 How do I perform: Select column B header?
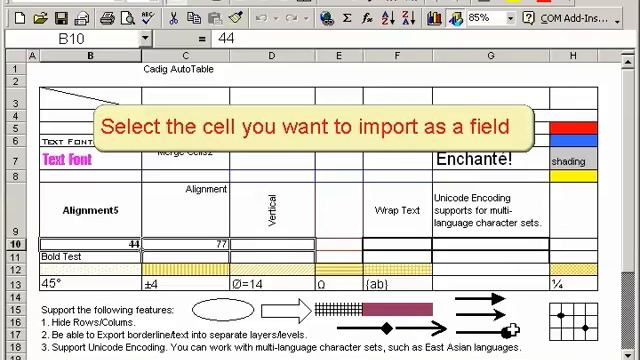tap(90, 56)
